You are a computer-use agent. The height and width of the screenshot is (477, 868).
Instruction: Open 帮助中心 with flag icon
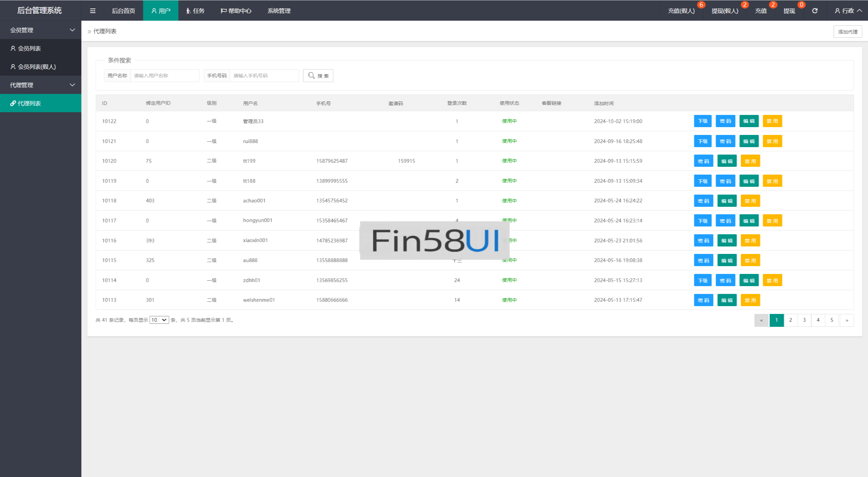coord(236,11)
